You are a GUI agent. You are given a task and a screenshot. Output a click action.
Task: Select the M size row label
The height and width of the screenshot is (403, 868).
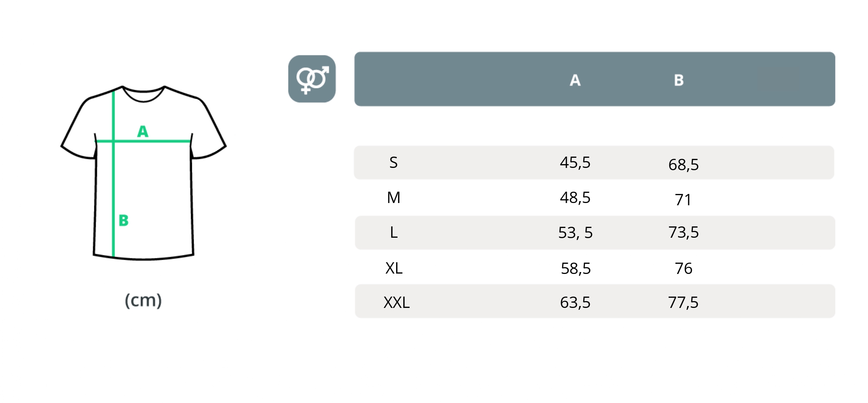(393, 198)
